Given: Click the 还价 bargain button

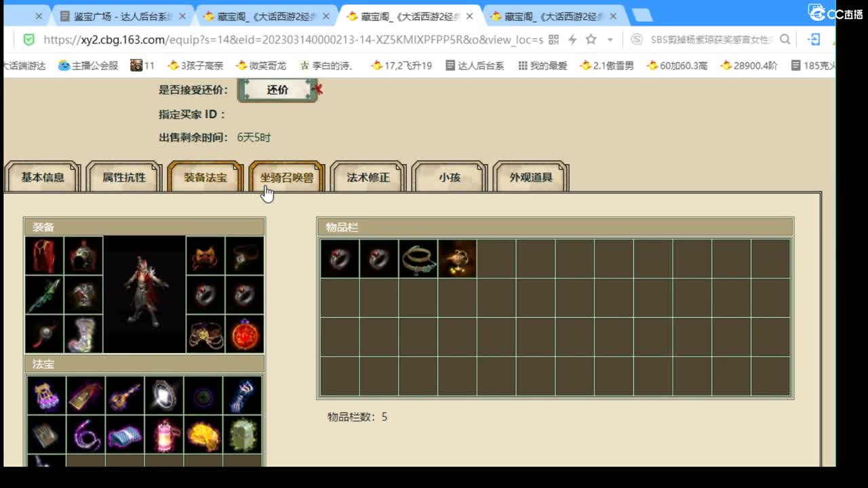Looking at the screenshot, I should click(277, 89).
